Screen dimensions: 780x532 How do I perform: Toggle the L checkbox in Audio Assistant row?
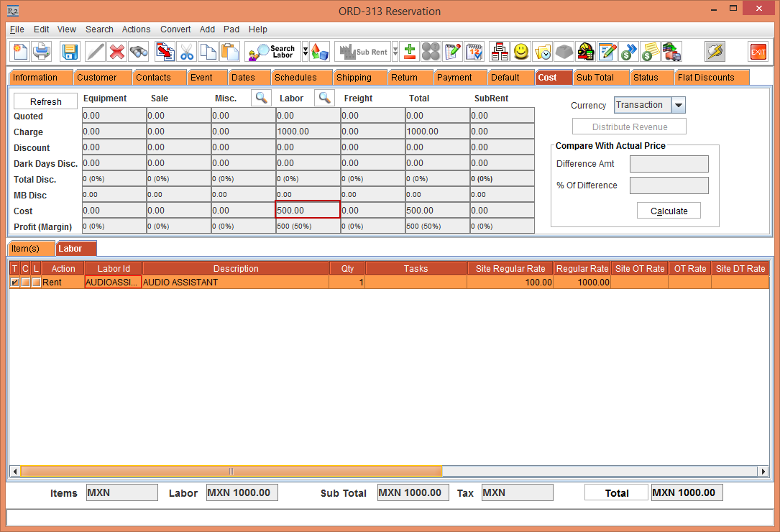(36, 283)
